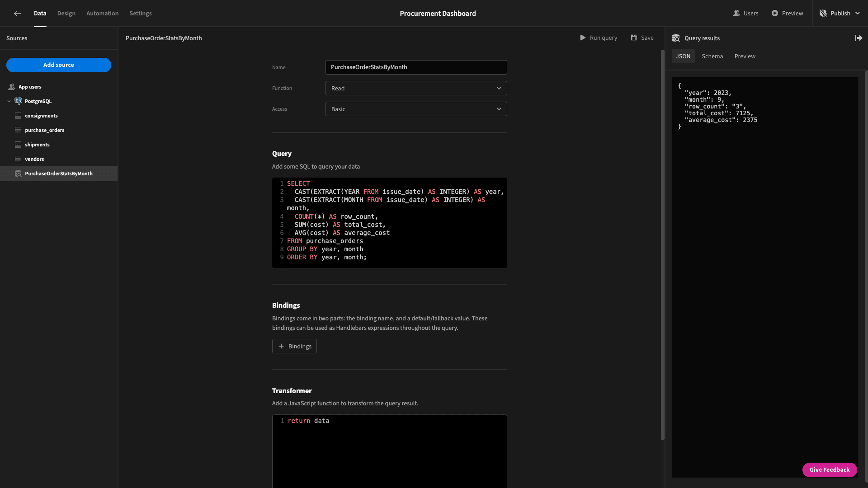
Task: Select the shipments table name in sidebar
Action: [37, 145]
